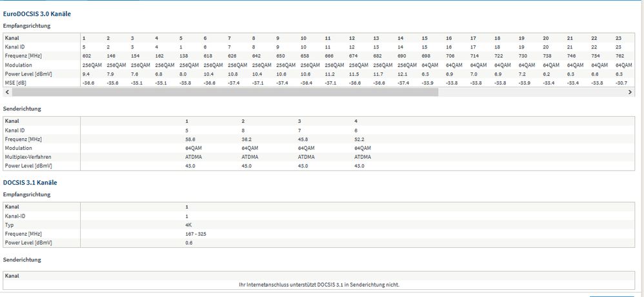The image size is (644, 297).
Task: Click frequency value 618
Action: 208,56
